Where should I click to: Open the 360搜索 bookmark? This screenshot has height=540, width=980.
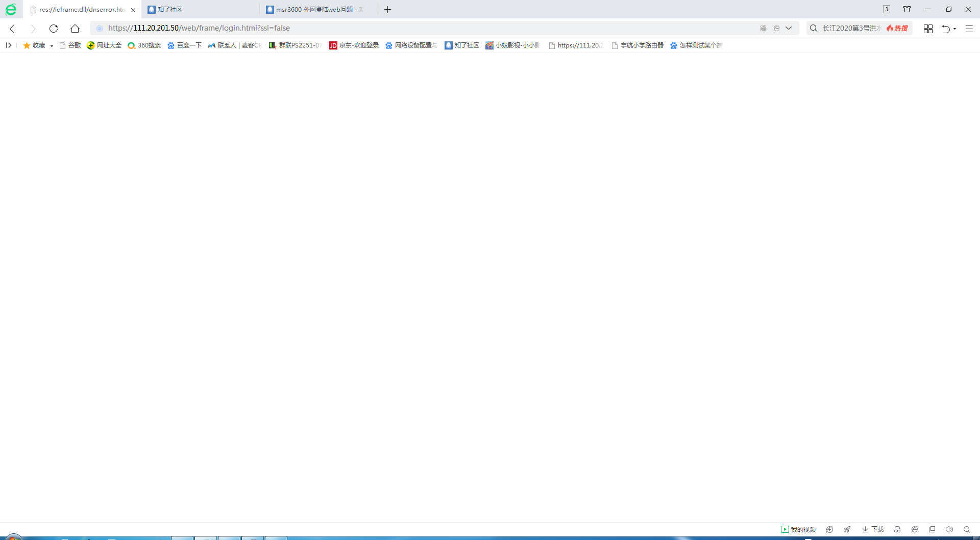144,45
